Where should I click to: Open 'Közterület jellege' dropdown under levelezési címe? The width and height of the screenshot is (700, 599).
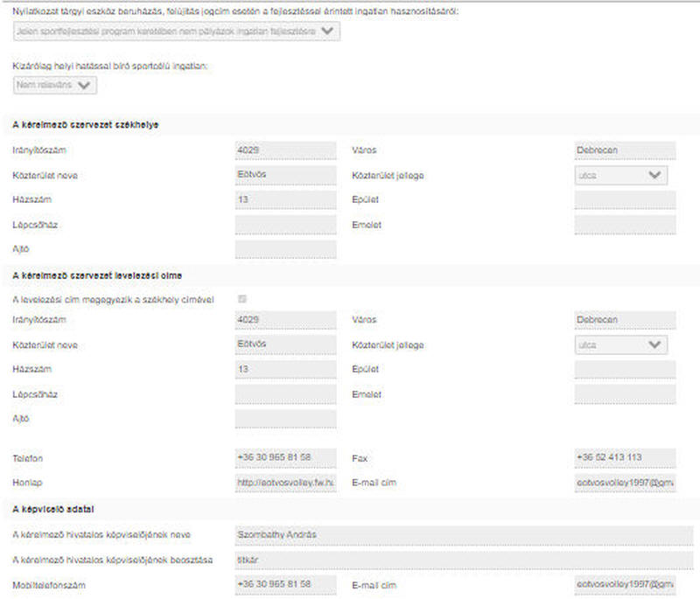click(x=620, y=345)
